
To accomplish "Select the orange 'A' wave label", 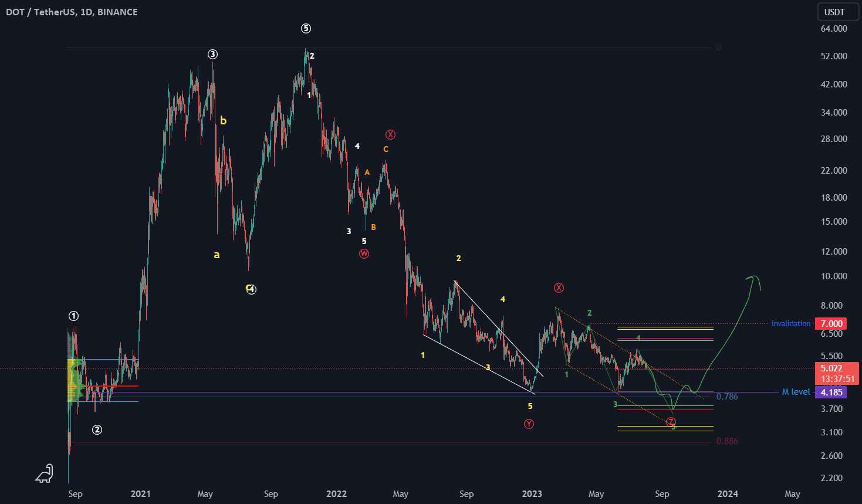I will point(367,172).
